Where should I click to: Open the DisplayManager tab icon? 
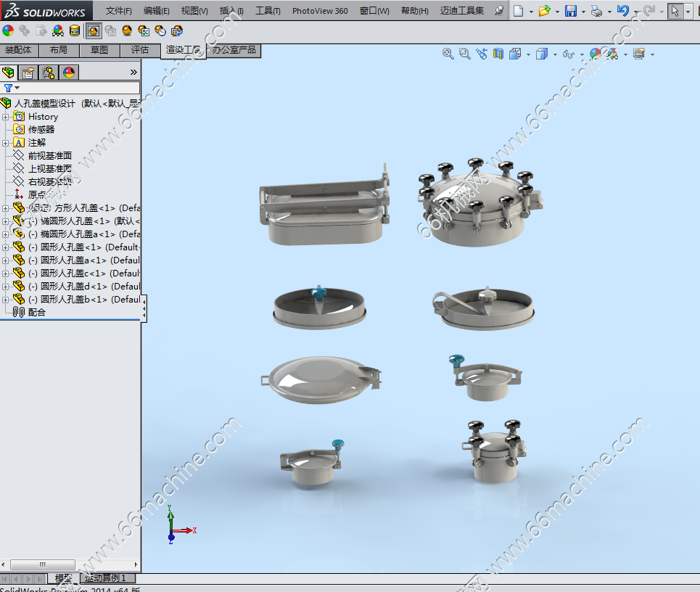69,73
